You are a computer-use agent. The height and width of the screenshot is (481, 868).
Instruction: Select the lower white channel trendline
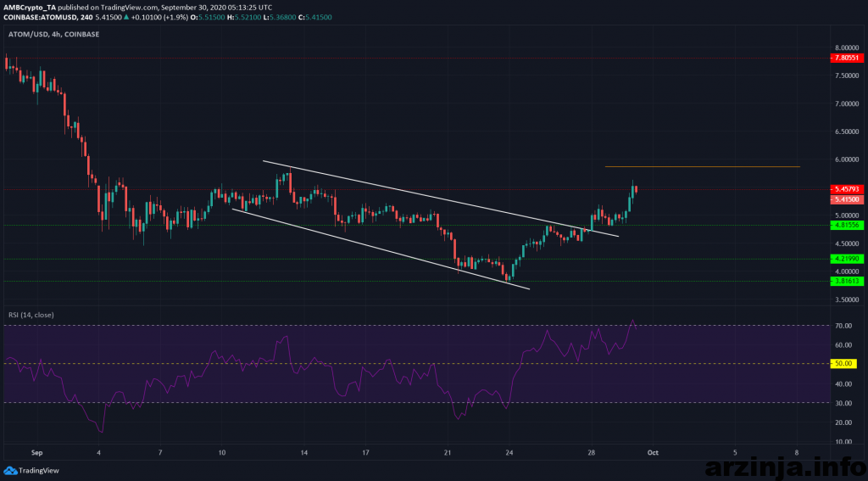[381, 248]
